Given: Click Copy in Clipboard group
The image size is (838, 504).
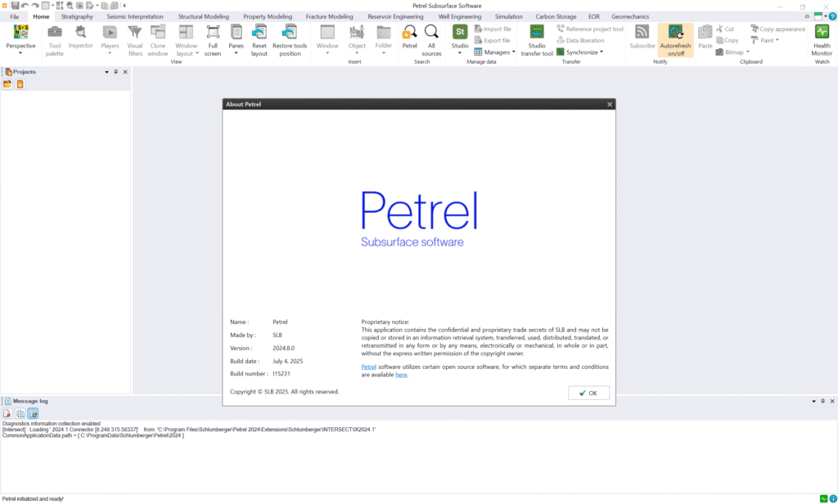Looking at the screenshot, I should click(x=728, y=40).
